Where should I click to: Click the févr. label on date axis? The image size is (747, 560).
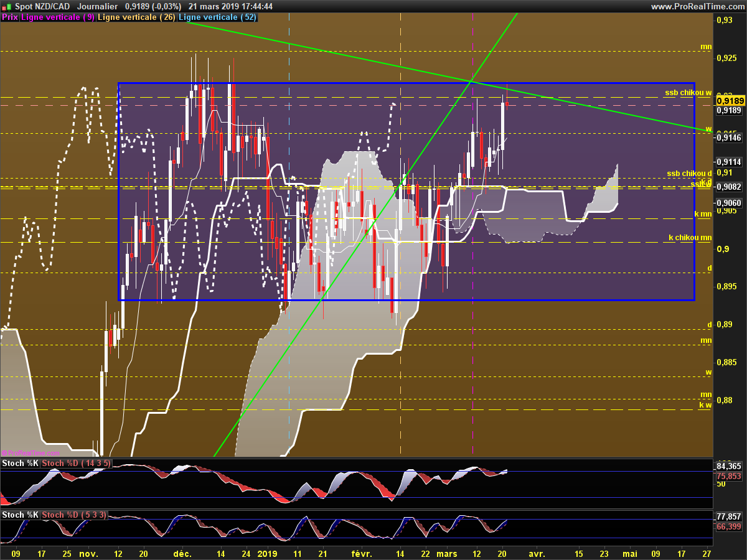(361, 553)
